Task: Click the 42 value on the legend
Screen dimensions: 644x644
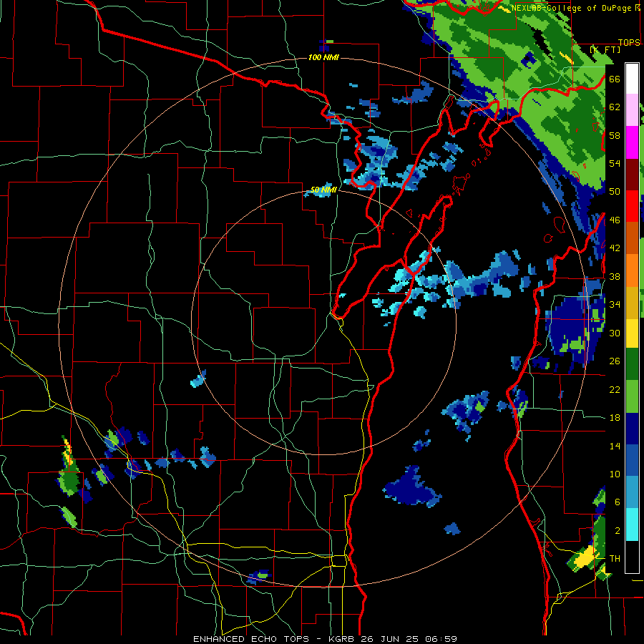Action: click(x=615, y=248)
